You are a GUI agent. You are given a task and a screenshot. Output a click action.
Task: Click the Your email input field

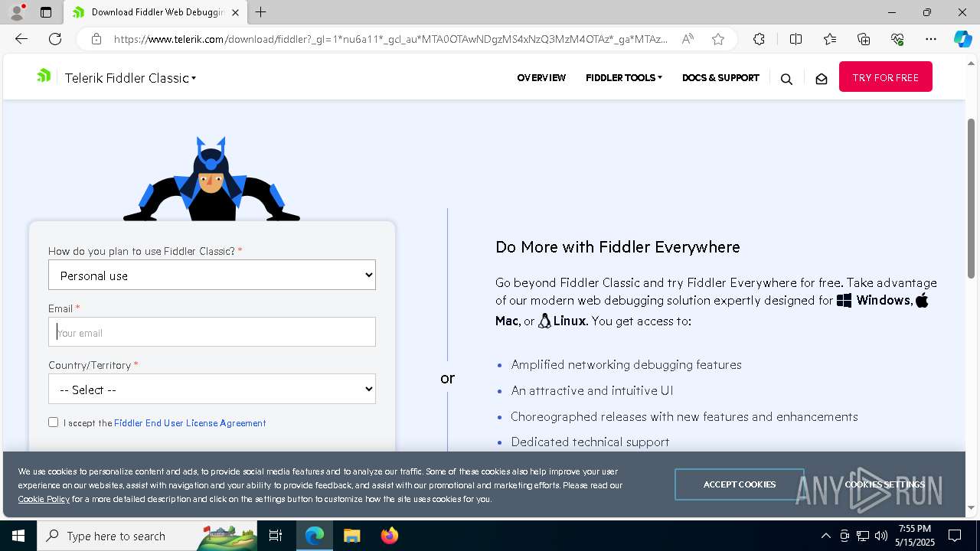click(212, 332)
